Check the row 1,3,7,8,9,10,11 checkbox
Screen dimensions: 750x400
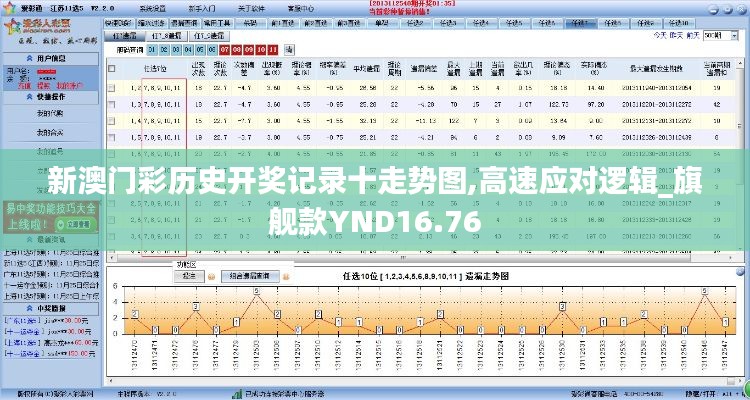pyautogui.click(x=111, y=104)
